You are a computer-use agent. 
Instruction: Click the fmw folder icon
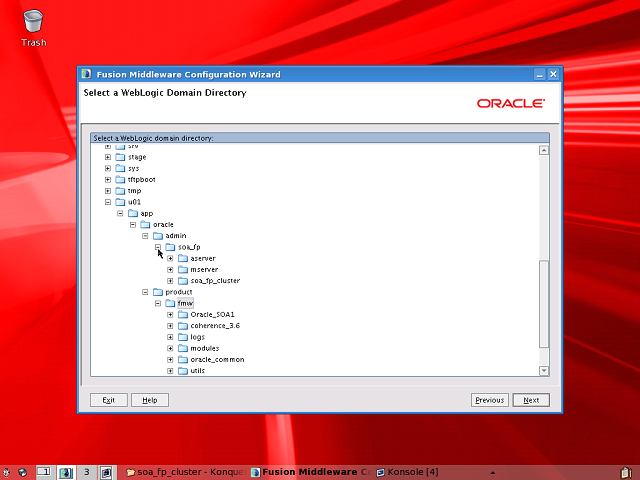[170, 303]
